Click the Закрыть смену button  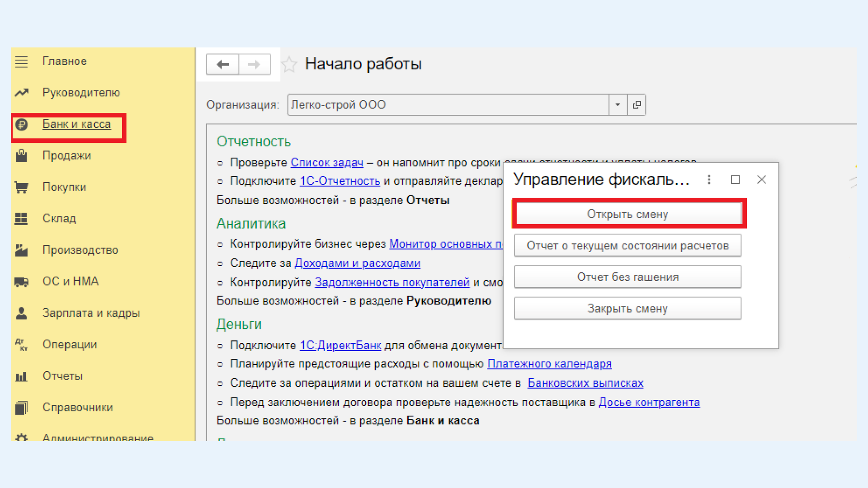coord(627,309)
